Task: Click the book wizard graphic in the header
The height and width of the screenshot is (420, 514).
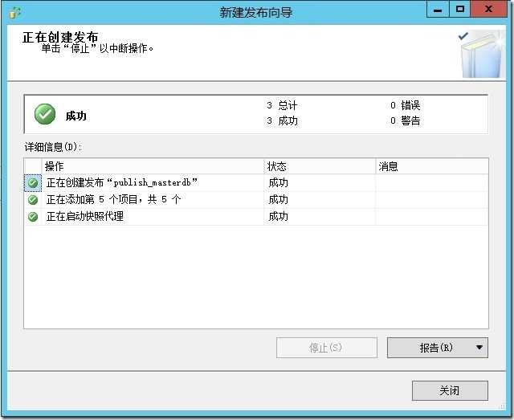Action: click(x=481, y=54)
